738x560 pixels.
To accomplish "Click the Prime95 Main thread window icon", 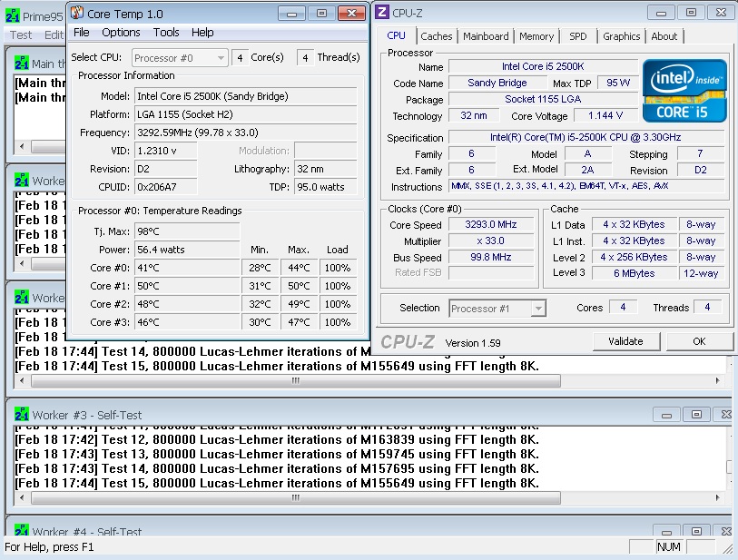I will coord(22,63).
